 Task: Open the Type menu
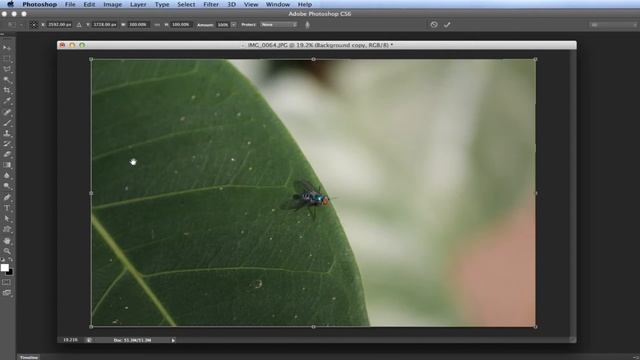pos(162,4)
